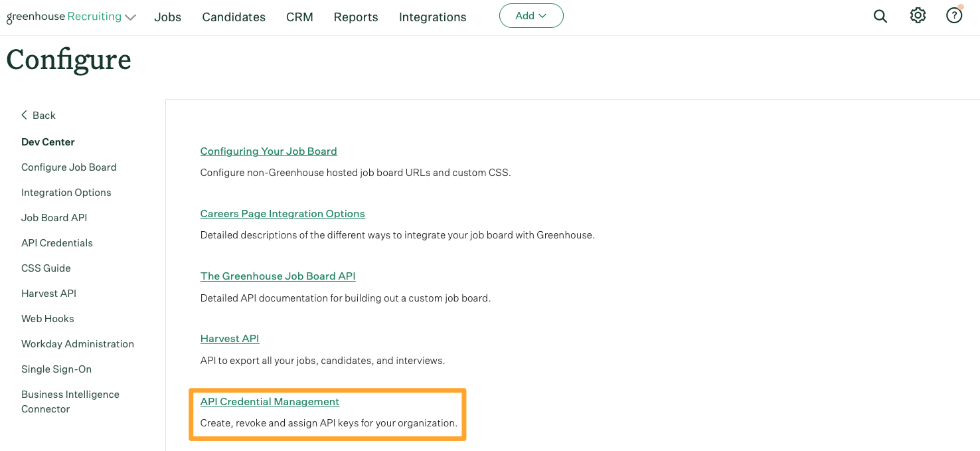
Task: Open the Reports section
Action: click(x=355, y=17)
